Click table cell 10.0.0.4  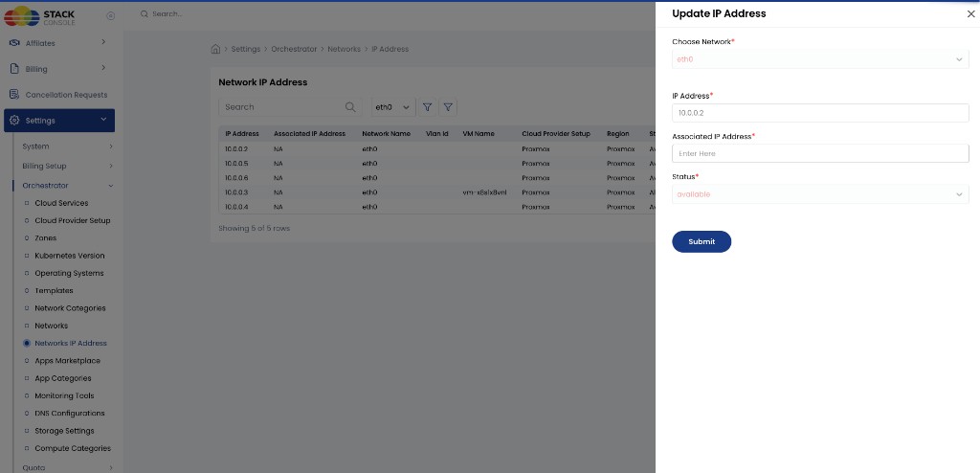point(236,207)
